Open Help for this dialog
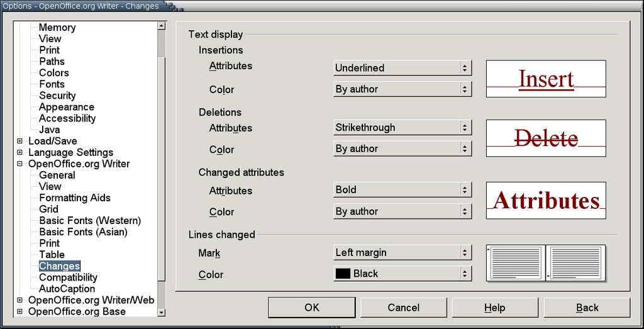Viewport: 644px width, 329px height. pos(495,308)
